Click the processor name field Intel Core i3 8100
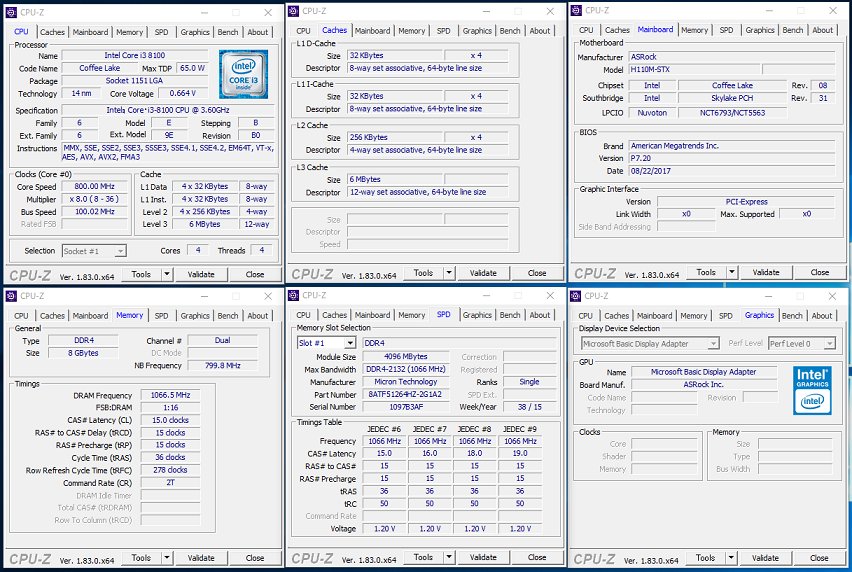852x572 pixels. pos(135,55)
